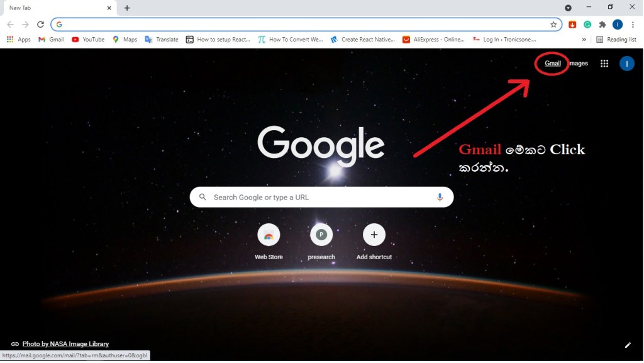Screen dimensions: 644x363
Task: Start voice search with the microphone icon
Action: 440,197
